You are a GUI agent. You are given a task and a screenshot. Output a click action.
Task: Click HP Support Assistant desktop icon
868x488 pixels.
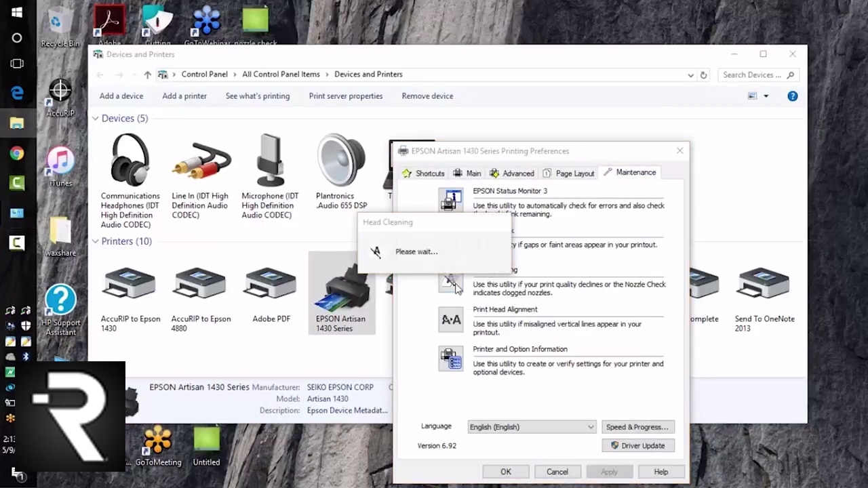pos(60,310)
